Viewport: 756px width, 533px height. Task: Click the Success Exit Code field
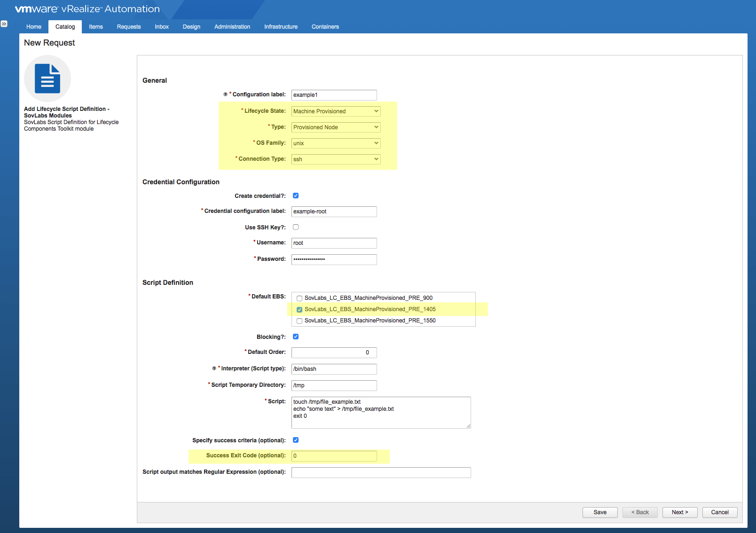pos(334,456)
